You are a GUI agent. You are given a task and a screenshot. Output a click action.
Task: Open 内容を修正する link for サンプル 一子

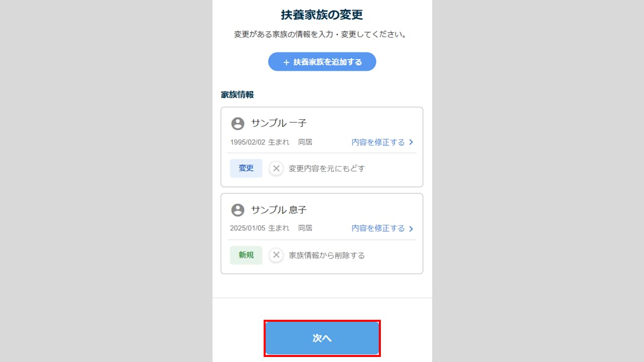(x=378, y=142)
